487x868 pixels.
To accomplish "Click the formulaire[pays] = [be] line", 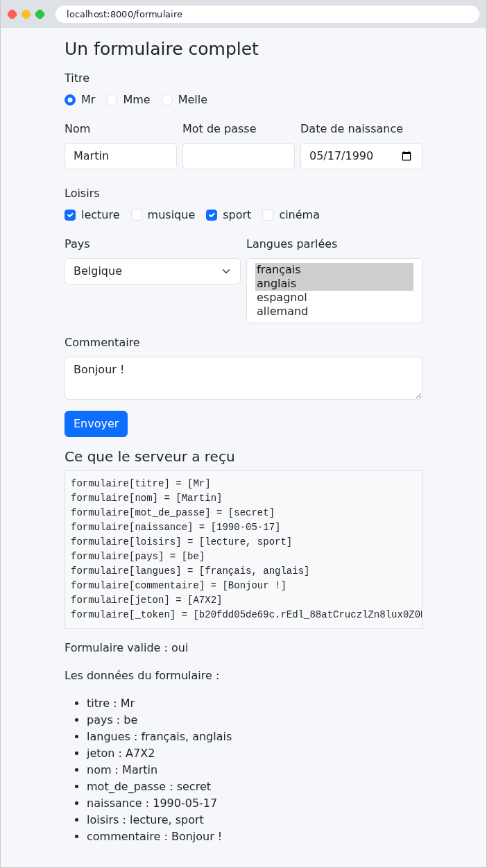I will (138, 556).
